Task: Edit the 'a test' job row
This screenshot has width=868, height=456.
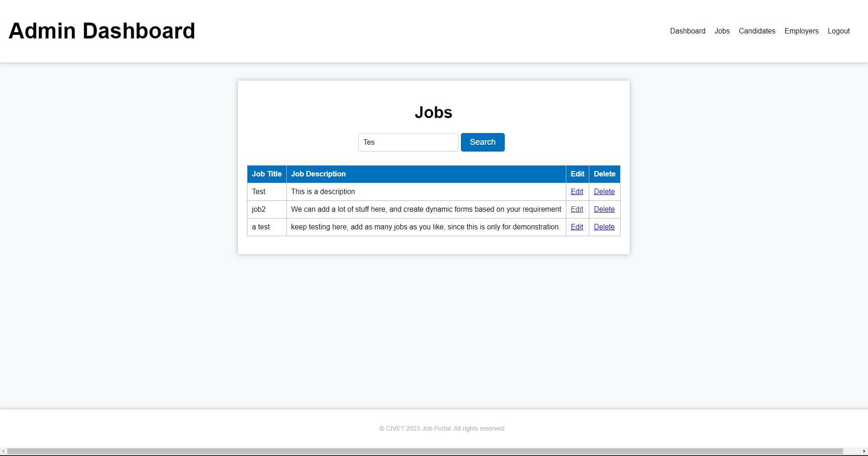Action: click(x=577, y=227)
